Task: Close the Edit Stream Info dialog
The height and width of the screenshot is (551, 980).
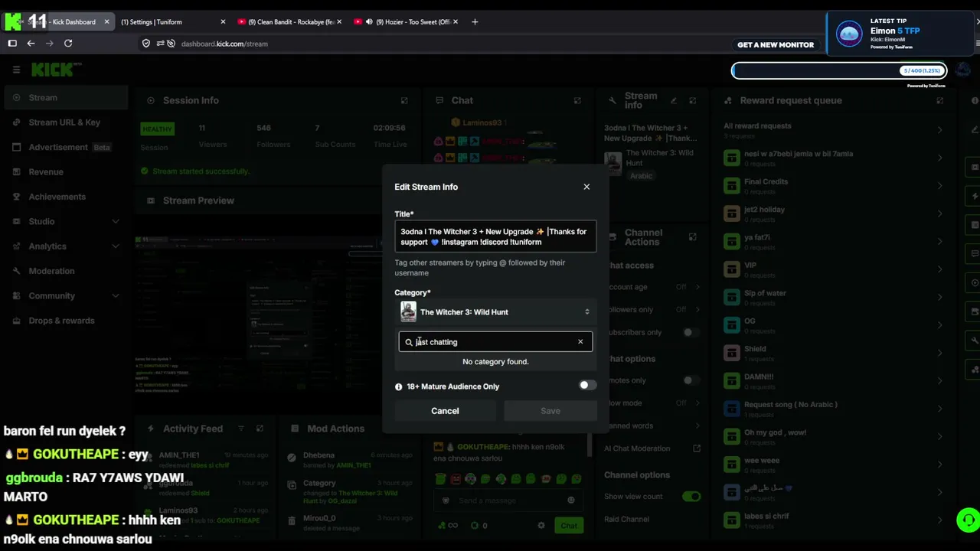Action: [586, 187]
